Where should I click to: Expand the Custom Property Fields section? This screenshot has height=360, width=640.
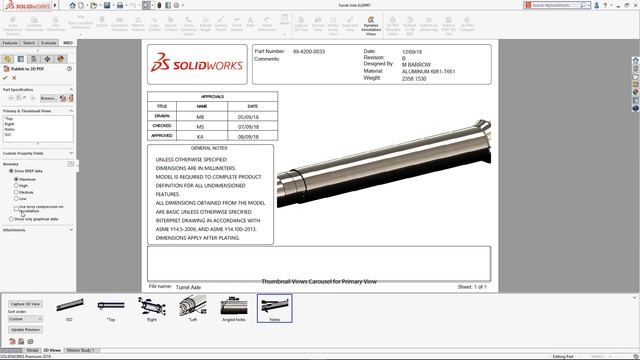coord(71,153)
